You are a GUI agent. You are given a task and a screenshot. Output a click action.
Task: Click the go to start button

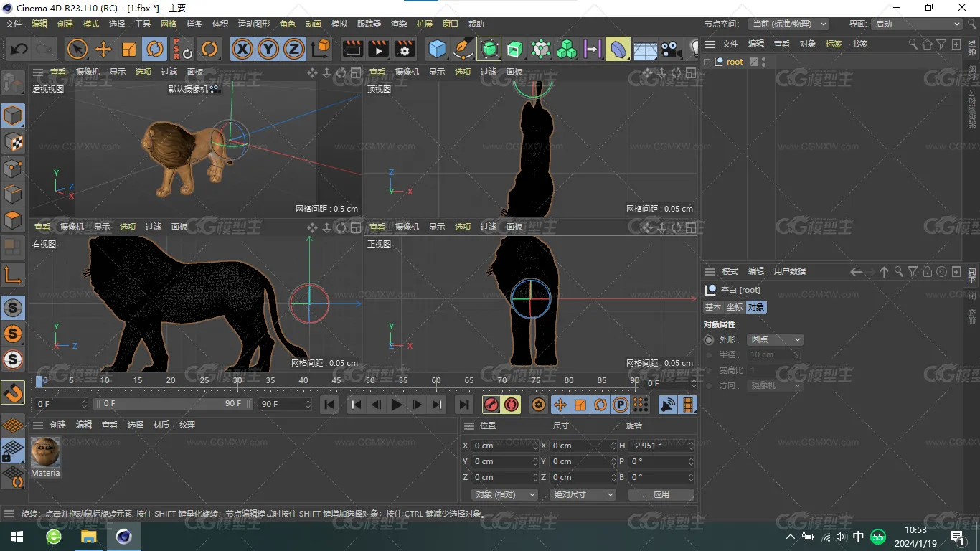coord(329,405)
